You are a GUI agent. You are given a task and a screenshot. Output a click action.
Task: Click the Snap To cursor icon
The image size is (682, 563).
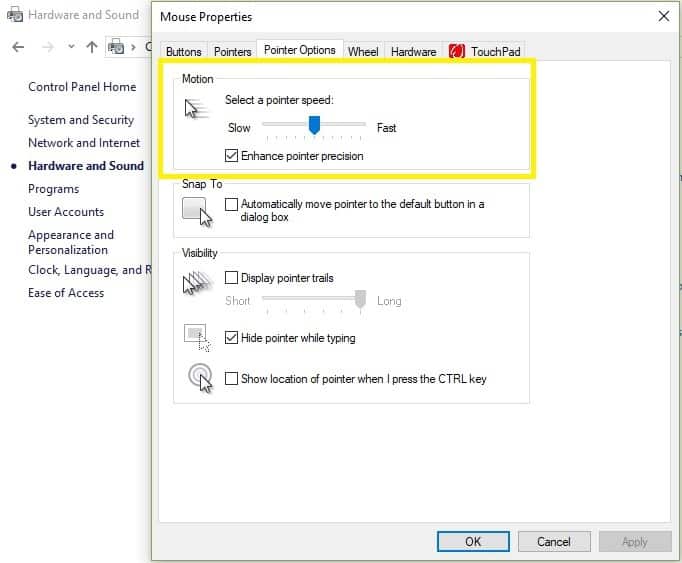click(197, 212)
